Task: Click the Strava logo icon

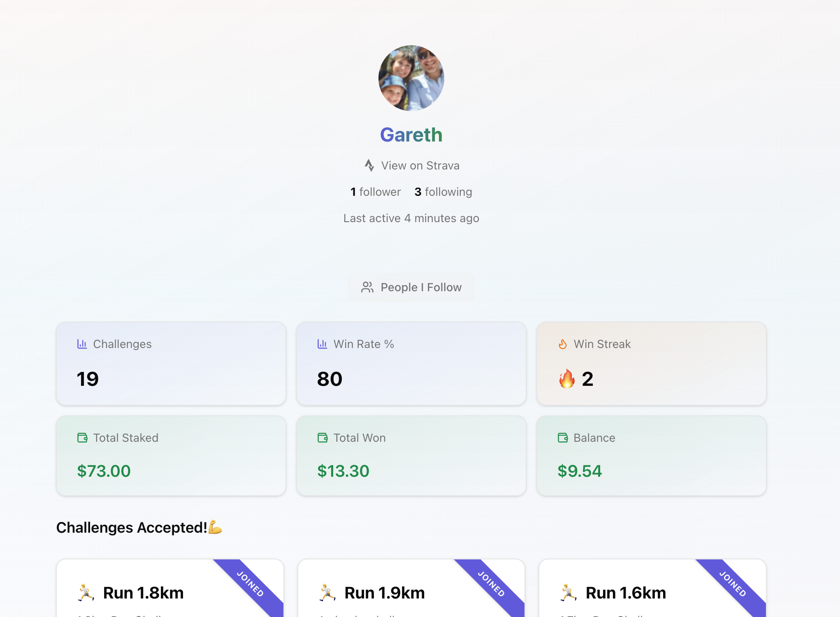Action: pos(369,165)
